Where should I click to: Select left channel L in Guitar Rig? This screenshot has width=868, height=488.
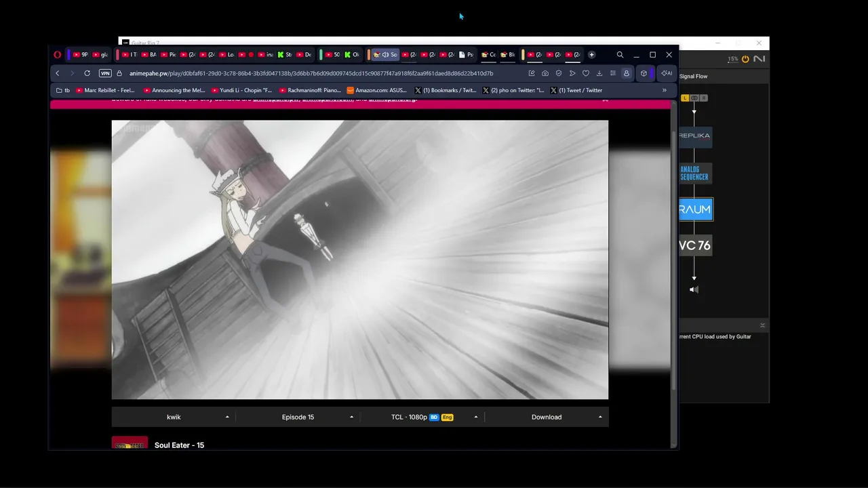click(x=685, y=98)
